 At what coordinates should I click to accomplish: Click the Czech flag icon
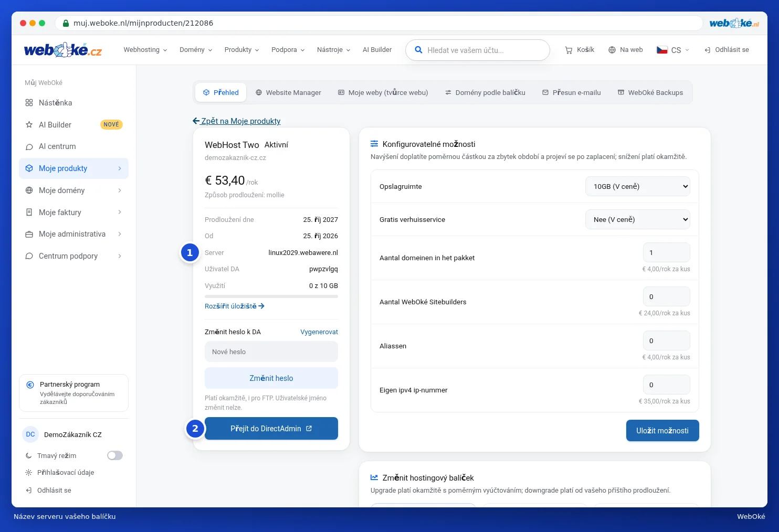662,50
